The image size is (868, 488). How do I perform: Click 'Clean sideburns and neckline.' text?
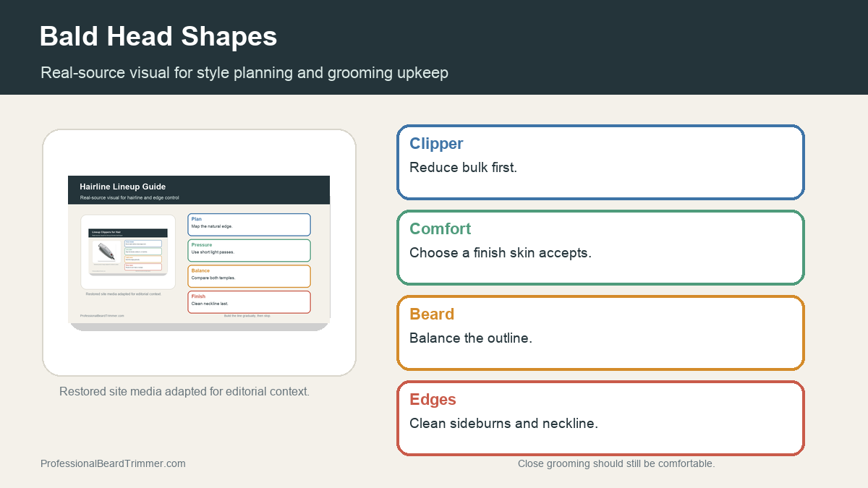tap(503, 423)
